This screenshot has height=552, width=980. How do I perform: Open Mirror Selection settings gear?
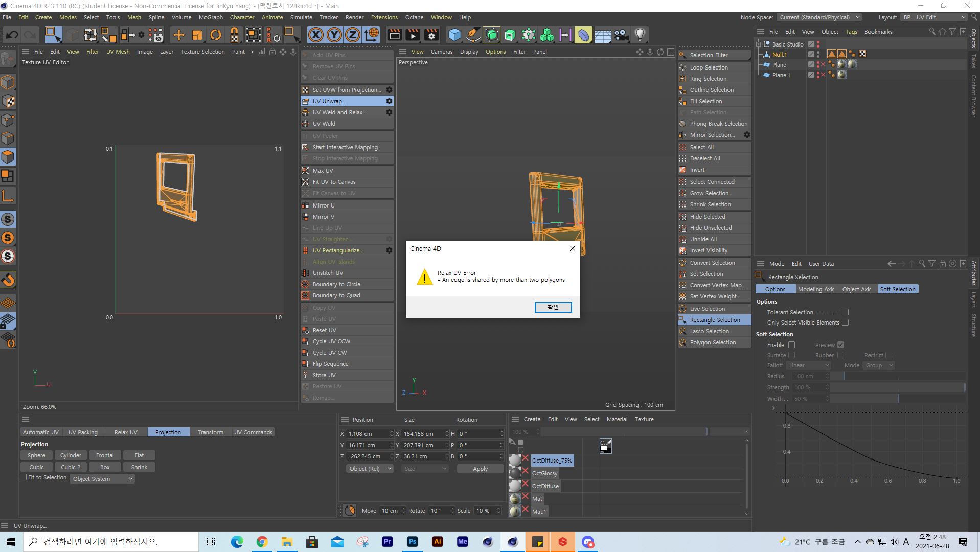(x=747, y=135)
